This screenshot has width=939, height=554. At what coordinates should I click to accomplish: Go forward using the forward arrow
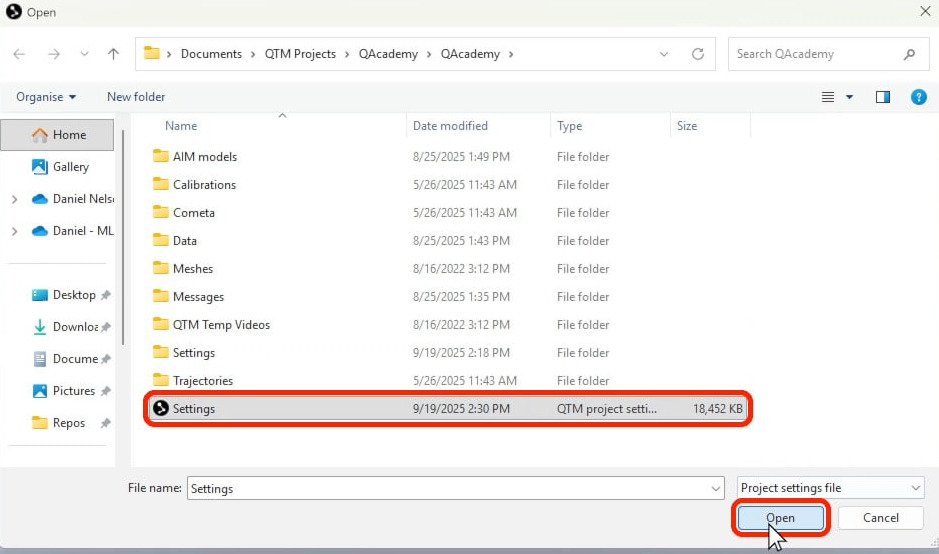[x=54, y=54]
